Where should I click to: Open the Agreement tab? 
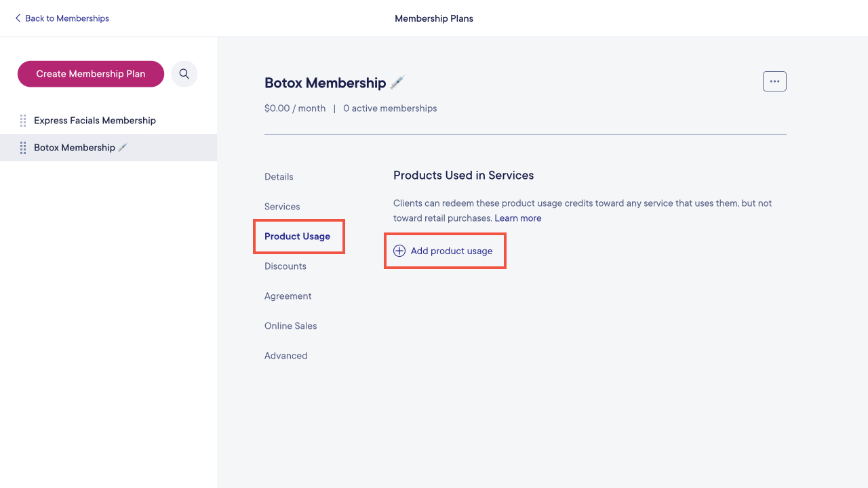(x=288, y=296)
